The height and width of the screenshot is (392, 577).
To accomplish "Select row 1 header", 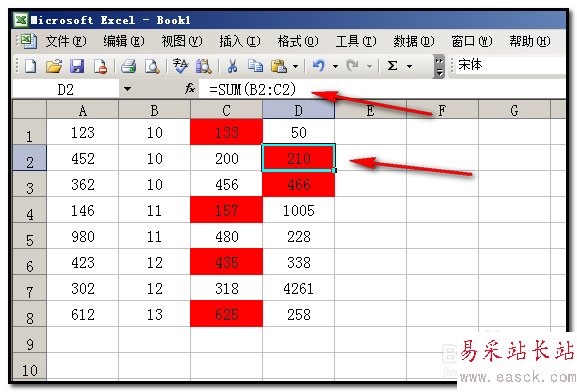I will (x=29, y=132).
